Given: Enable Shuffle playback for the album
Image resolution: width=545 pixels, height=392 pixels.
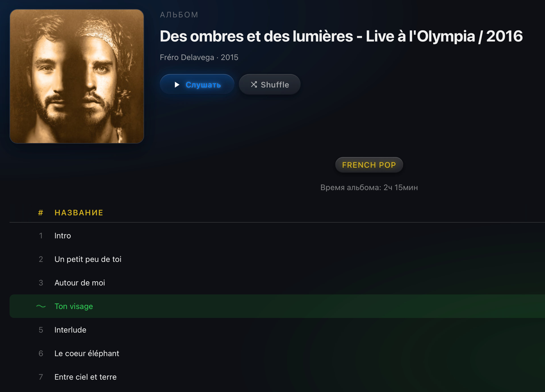Looking at the screenshot, I should (x=269, y=84).
